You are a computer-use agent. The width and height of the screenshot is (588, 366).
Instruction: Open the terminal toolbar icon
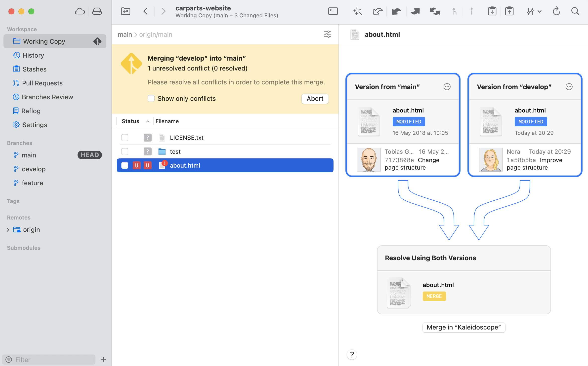[333, 11]
